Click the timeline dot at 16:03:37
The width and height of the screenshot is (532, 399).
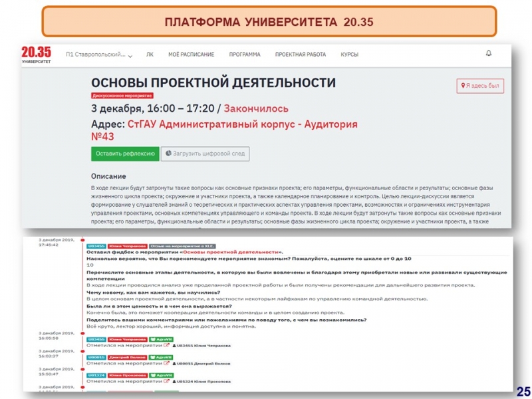(82, 352)
